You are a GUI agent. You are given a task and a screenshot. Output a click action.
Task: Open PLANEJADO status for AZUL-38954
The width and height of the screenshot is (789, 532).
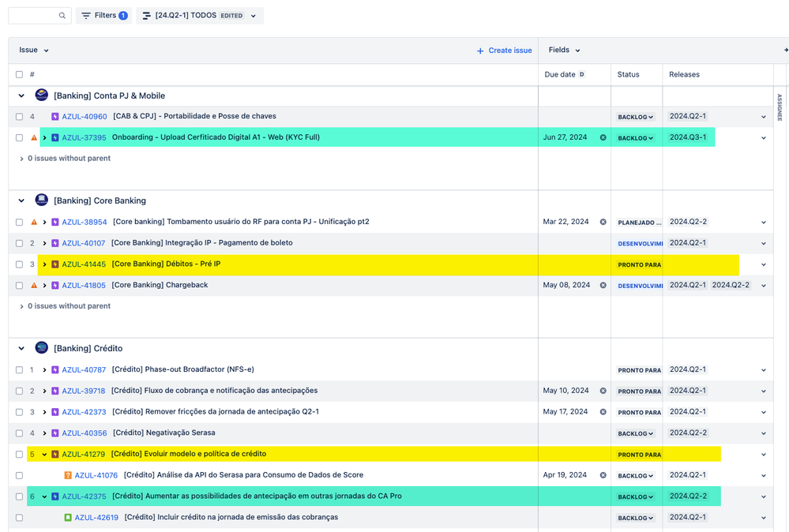(640, 223)
